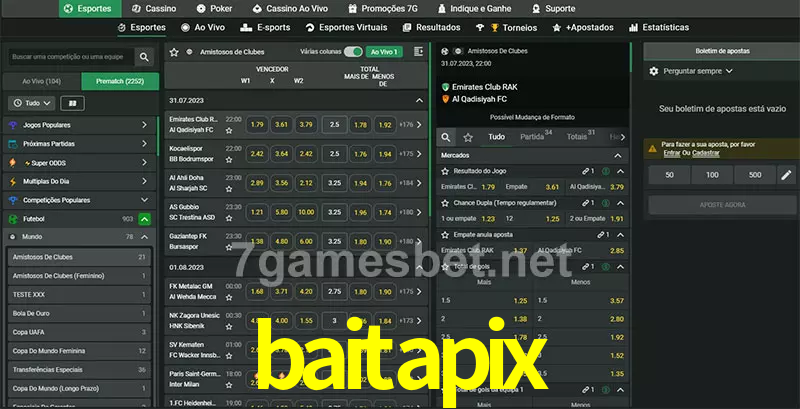Select the Prematch (2252) filter
800x409 pixels.
pyautogui.click(x=119, y=81)
